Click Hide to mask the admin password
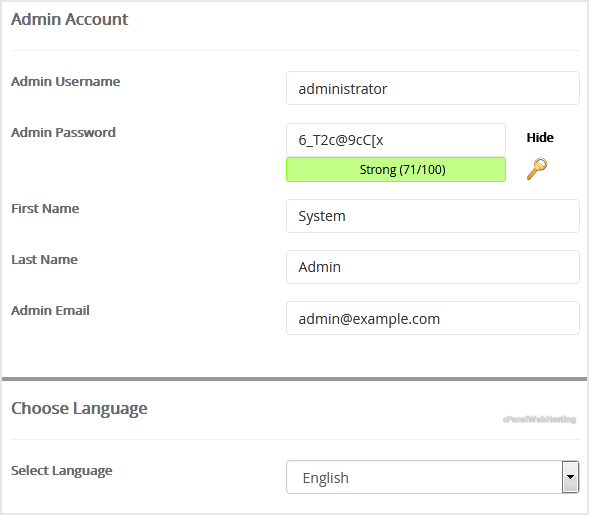This screenshot has height=515, width=589. tap(540, 137)
